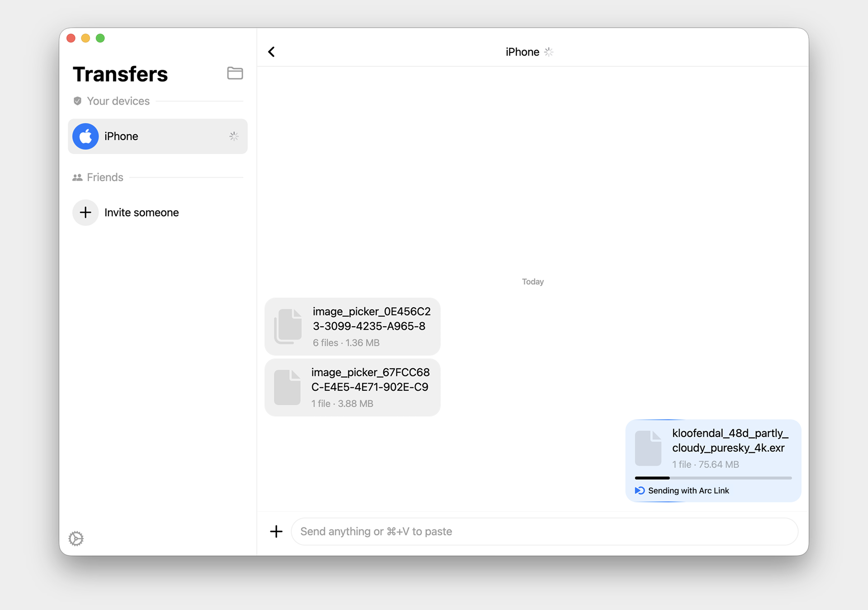Minimize window with yellow button
Image resolution: width=868 pixels, height=610 pixels.
(x=85, y=38)
